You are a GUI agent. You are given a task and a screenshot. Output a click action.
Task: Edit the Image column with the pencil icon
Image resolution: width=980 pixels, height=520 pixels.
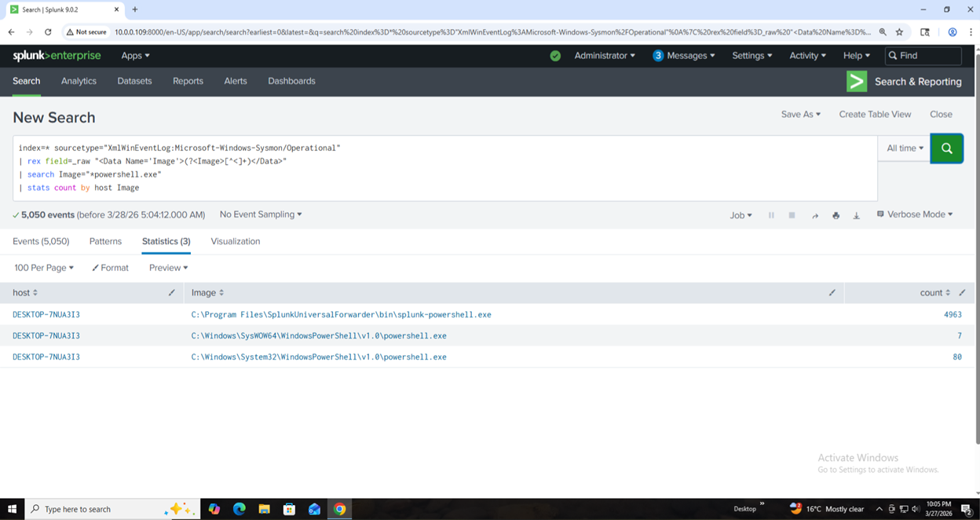[832, 292]
